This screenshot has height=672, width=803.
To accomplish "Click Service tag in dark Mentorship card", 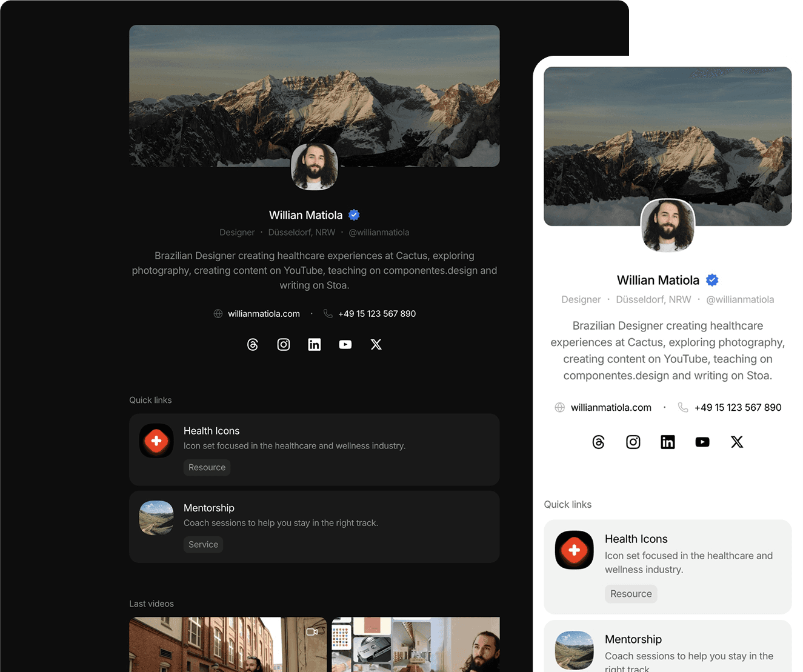I will click(x=203, y=544).
